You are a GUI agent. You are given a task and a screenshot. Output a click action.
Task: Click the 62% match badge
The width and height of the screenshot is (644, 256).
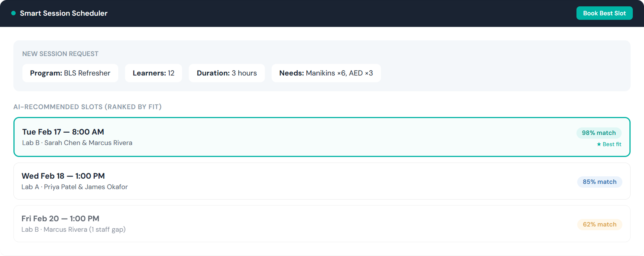pos(600,224)
